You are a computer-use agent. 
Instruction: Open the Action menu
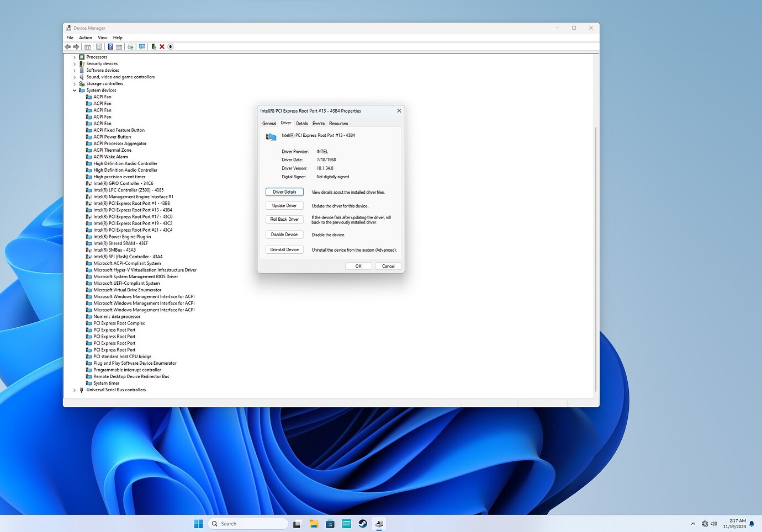tap(85, 38)
